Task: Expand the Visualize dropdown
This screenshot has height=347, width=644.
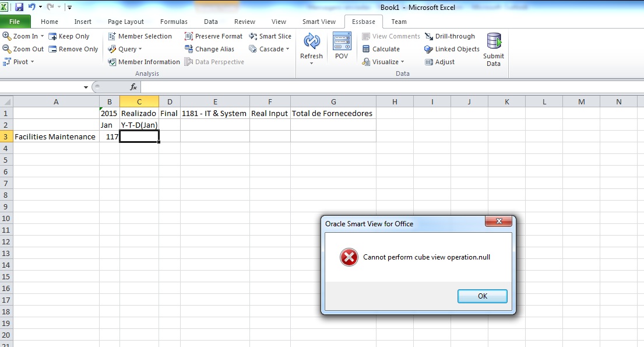Action: (401, 61)
